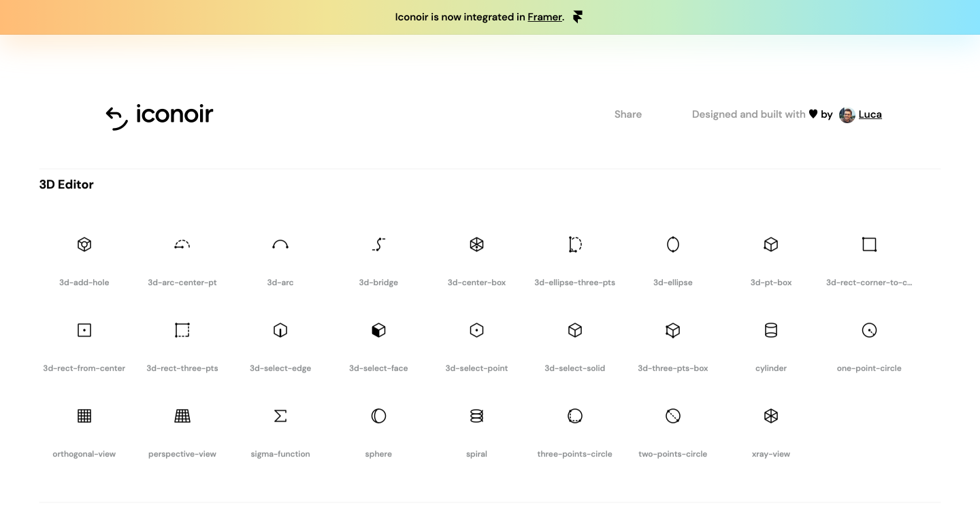Open Luca's profile link
Viewport: 980px width, 505px height.
coord(870,114)
